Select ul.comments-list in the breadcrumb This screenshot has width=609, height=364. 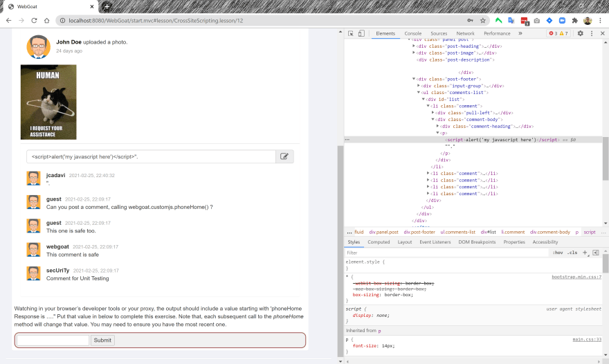(457, 232)
